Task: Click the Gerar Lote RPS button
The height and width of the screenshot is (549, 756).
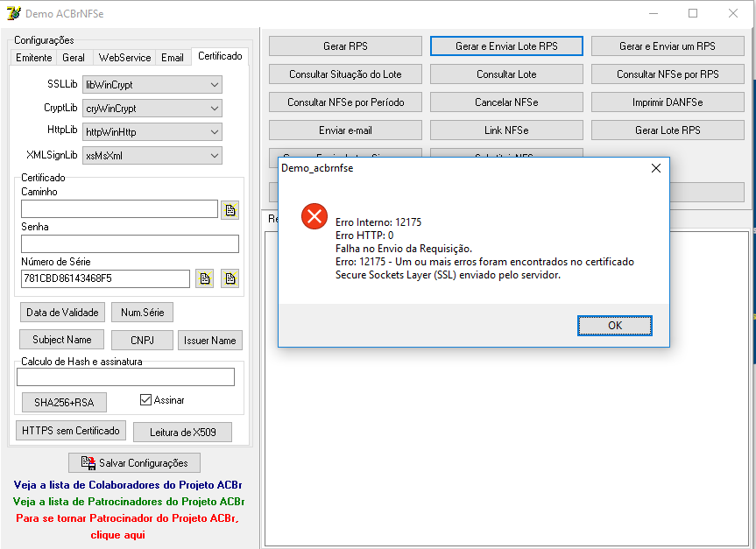Action: 668,130
